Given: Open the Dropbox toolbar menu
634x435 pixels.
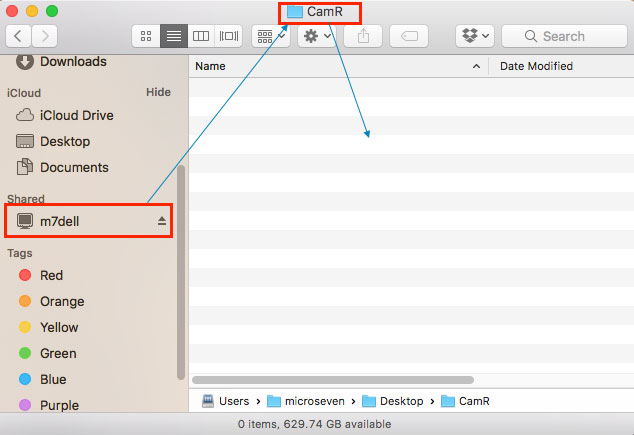Looking at the screenshot, I should [475, 36].
